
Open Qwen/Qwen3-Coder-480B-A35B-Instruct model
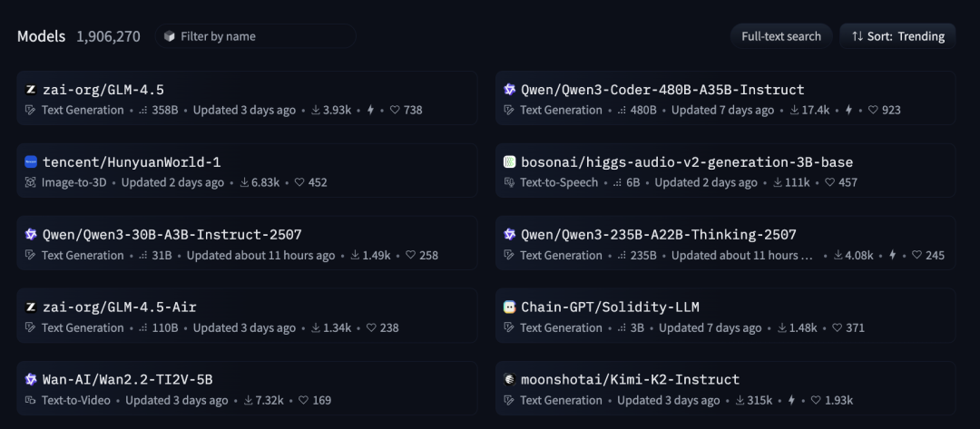click(x=726, y=98)
